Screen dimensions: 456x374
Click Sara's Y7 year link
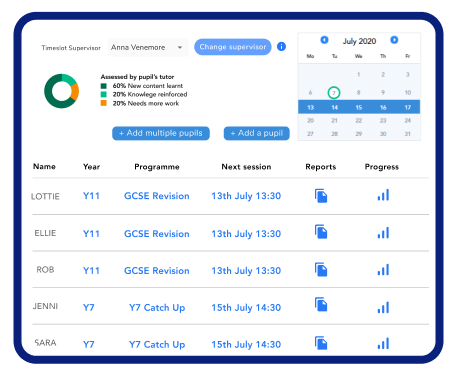tap(89, 345)
